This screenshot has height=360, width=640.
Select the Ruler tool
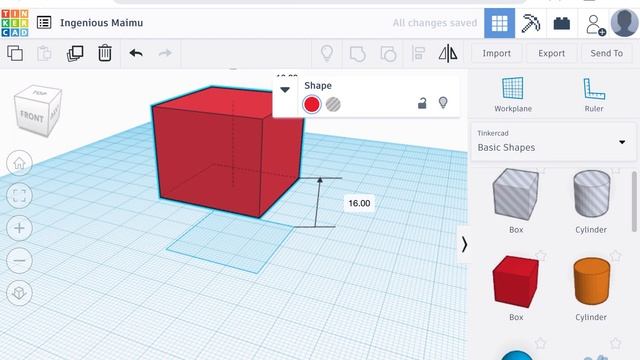coord(594,94)
